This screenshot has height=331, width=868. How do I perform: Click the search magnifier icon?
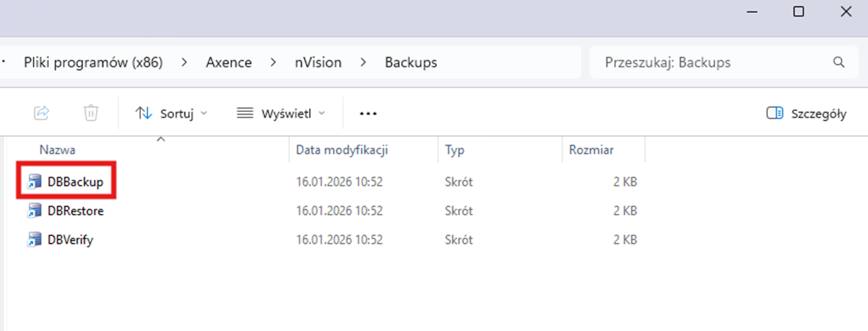[839, 63]
